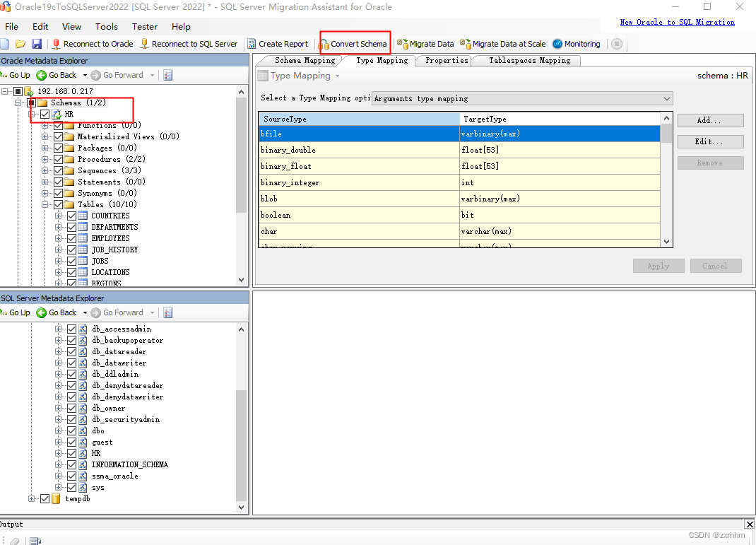The height and width of the screenshot is (545, 756).
Task: Click the Save Project floppy icon
Action: (37, 44)
